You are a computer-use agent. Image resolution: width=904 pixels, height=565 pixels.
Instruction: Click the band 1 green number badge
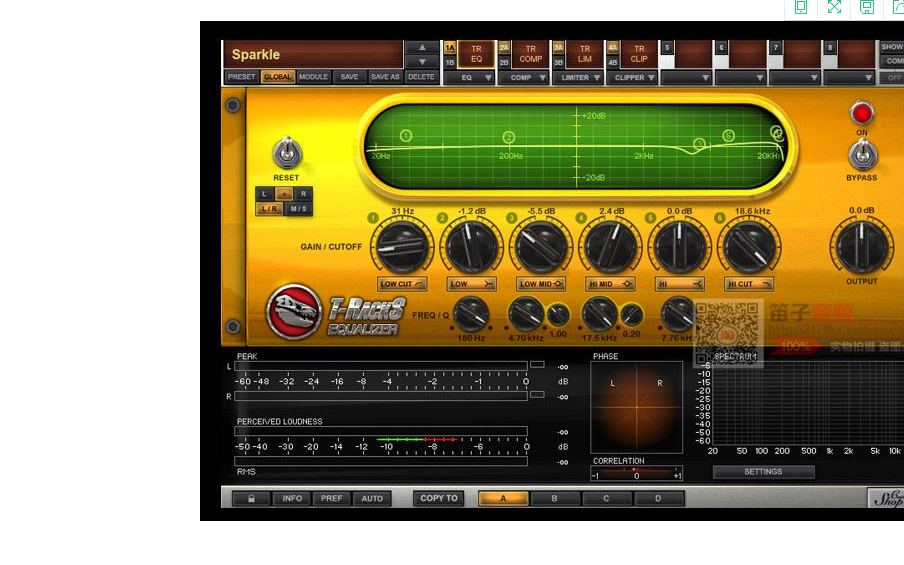(x=372, y=218)
